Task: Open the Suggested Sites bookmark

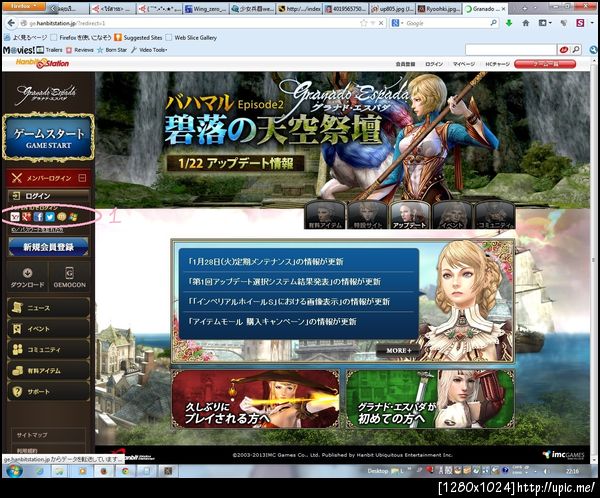Action: tap(138, 38)
